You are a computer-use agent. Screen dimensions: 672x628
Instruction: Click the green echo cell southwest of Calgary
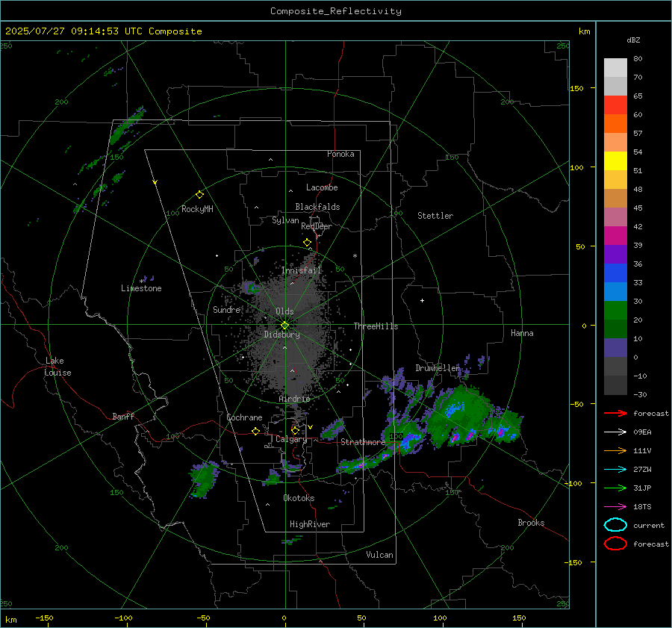[x=204, y=479]
